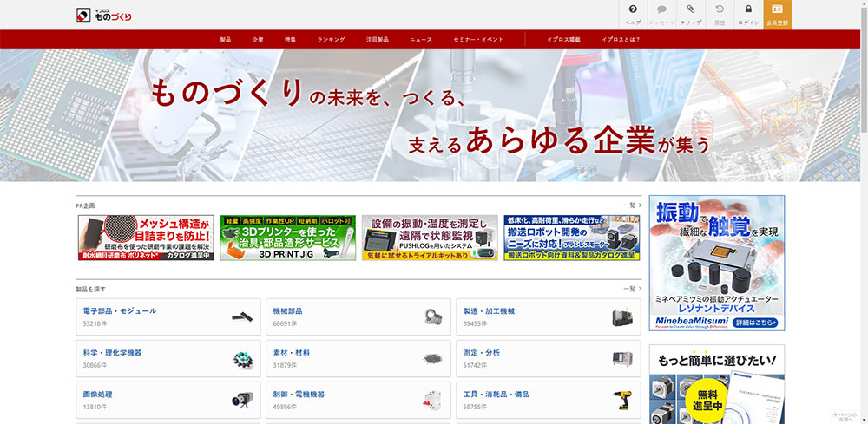Open the クリップ clip icon
This screenshot has height=424, width=868.
pyautogui.click(x=690, y=10)
